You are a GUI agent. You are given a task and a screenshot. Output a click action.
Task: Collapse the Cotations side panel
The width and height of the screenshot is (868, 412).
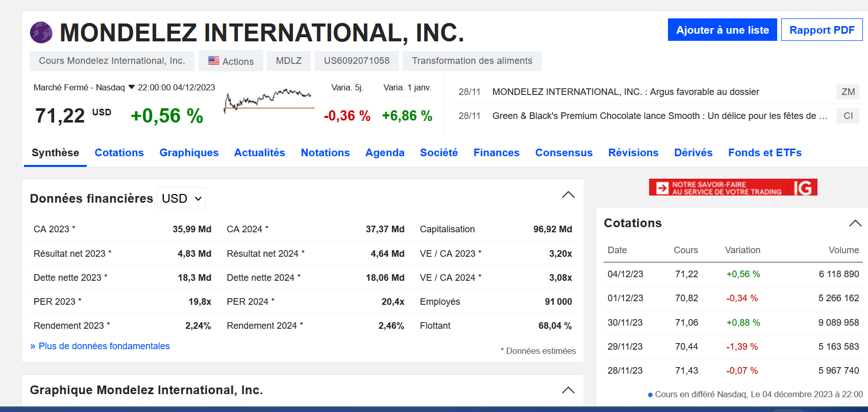[x=855, y=223]
